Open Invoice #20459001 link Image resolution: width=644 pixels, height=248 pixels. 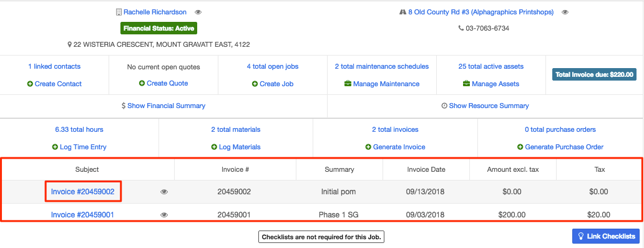[82, 215]
